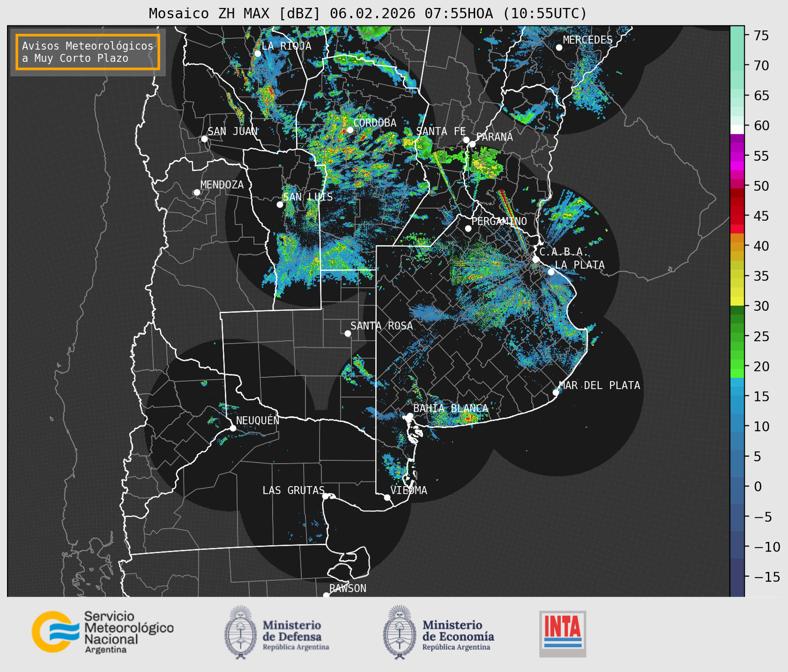Click the INTA logo
788x672 pixels.
pyautogui.click(x=563, y=634)
